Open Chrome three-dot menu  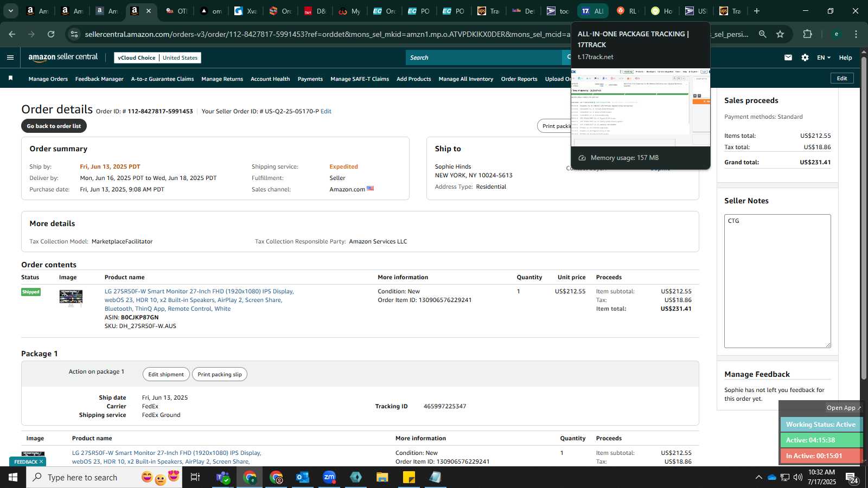point(856,34)
